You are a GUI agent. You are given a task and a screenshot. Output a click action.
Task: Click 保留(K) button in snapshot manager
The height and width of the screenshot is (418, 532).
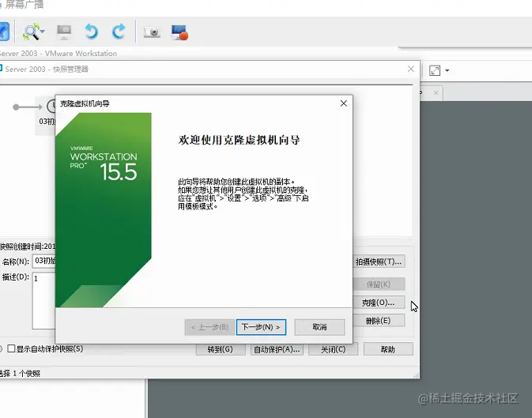(x=379, y=284)
